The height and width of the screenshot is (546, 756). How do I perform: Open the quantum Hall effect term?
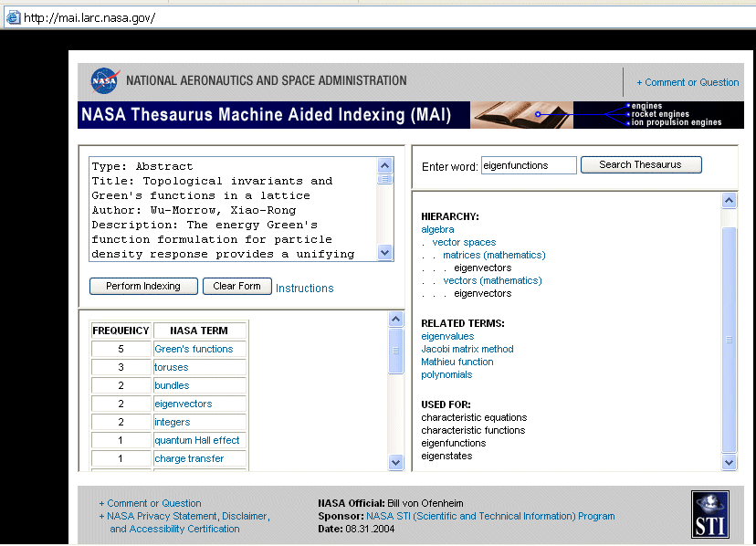[x=197, y=440]
